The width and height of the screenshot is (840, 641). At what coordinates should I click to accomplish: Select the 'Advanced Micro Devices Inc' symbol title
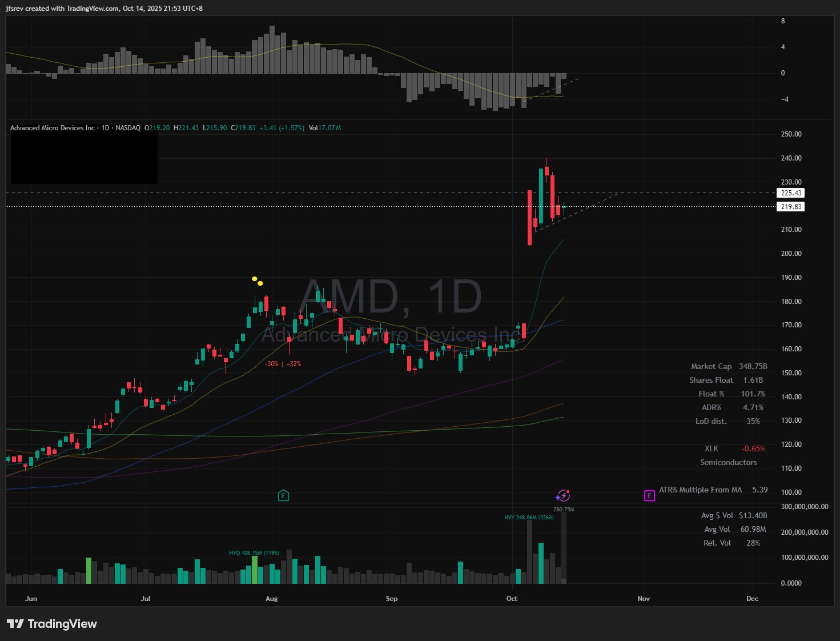53,128
